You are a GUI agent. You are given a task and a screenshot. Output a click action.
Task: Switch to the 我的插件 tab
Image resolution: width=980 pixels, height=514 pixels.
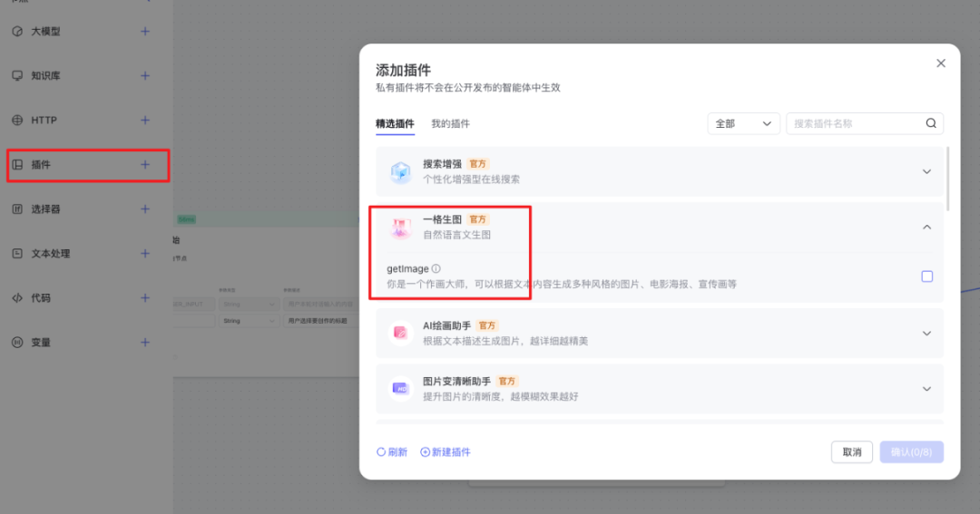pos(450,124)
